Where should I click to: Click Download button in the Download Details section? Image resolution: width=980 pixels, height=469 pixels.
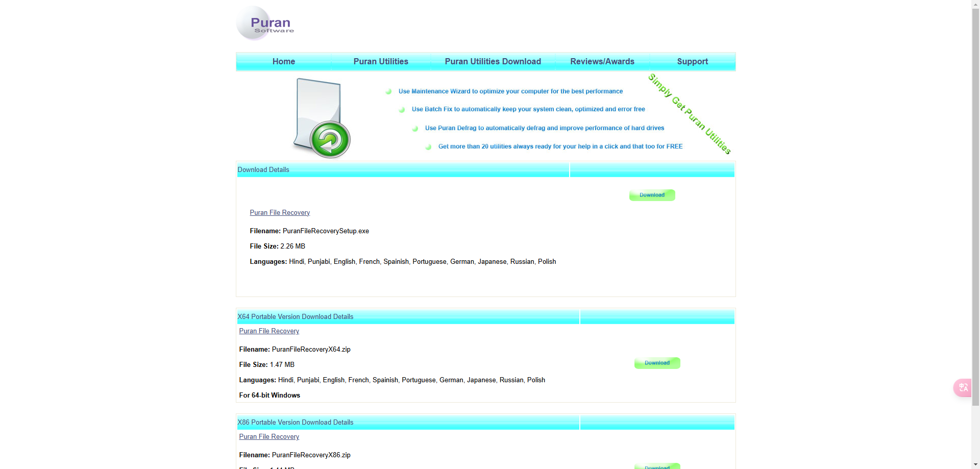[652, 195]
